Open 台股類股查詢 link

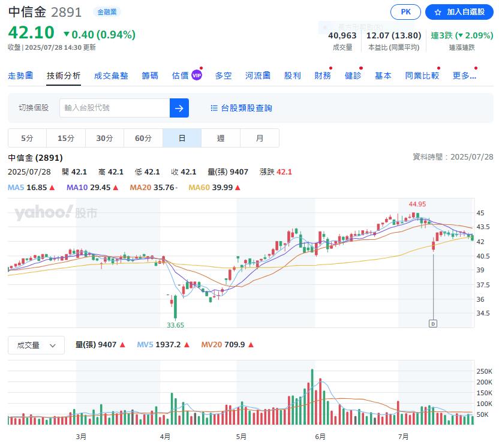242,108
